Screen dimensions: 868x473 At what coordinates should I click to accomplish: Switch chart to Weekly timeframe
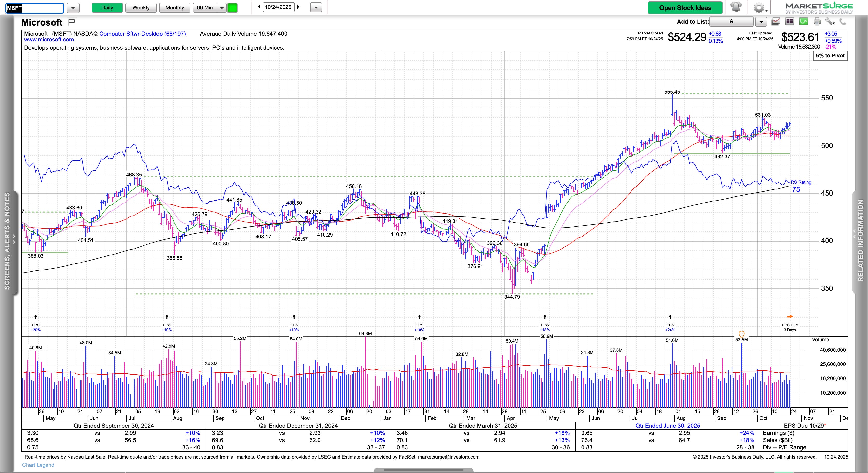(141, 7)
